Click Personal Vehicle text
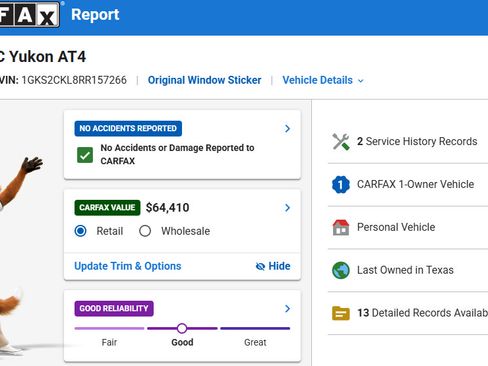 tap(396, 227)
